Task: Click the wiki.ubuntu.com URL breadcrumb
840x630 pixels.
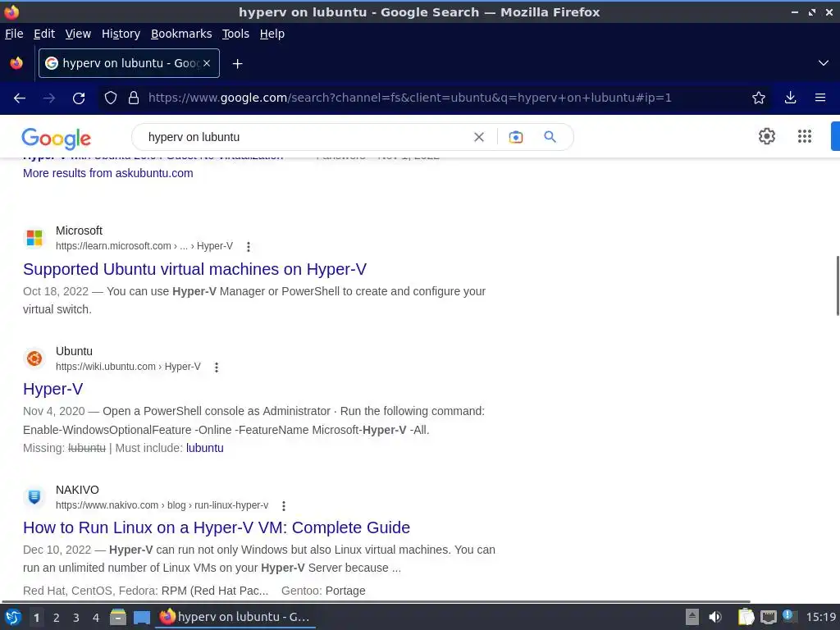Action: pyautogui.click(x=128, y=367)
